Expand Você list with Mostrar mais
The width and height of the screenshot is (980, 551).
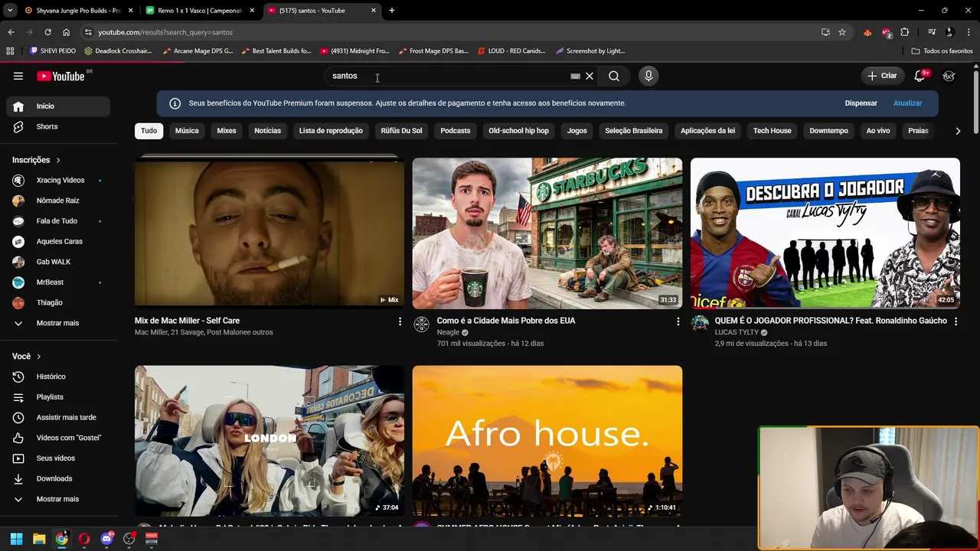click(x=58, y=499)
